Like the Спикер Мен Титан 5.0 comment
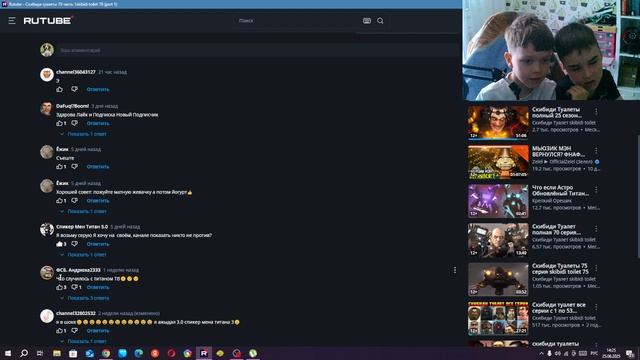 pyautogui.click(x=60, y=244)
